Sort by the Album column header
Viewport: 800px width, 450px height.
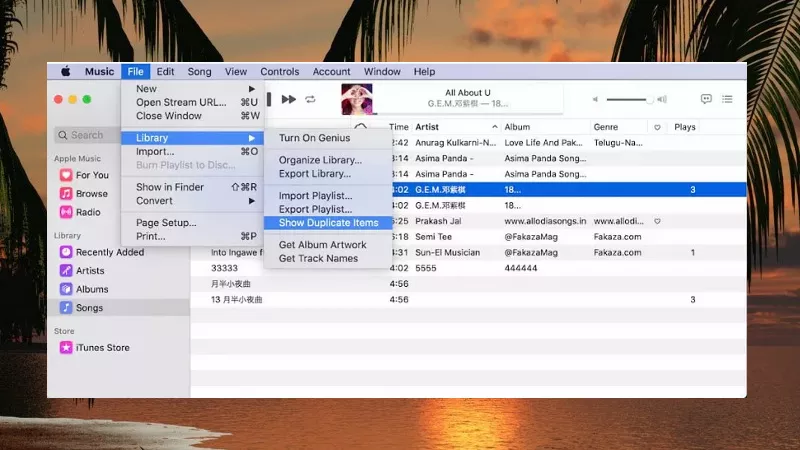pyautogui.click(x=517, y=127)
